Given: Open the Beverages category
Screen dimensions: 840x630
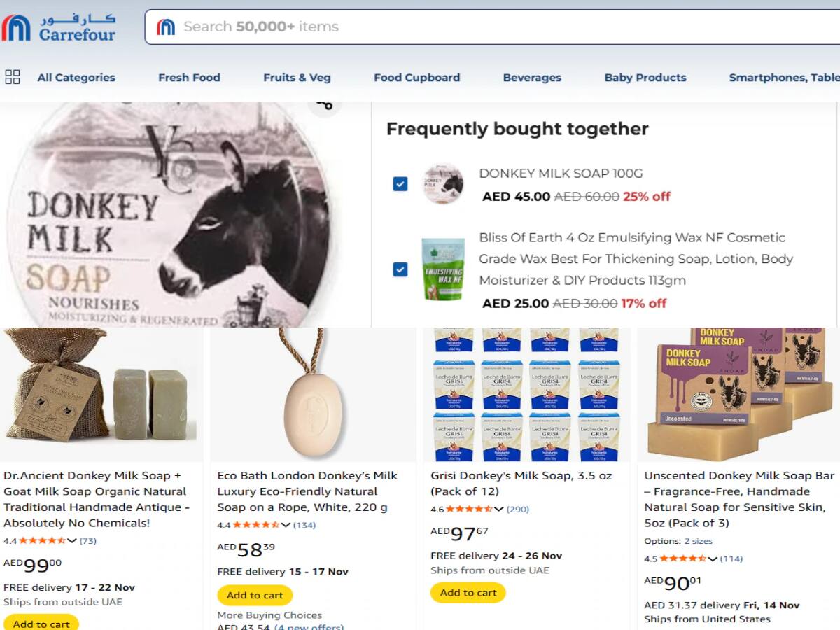Looking at the screenshot, I should coord(532,78).
